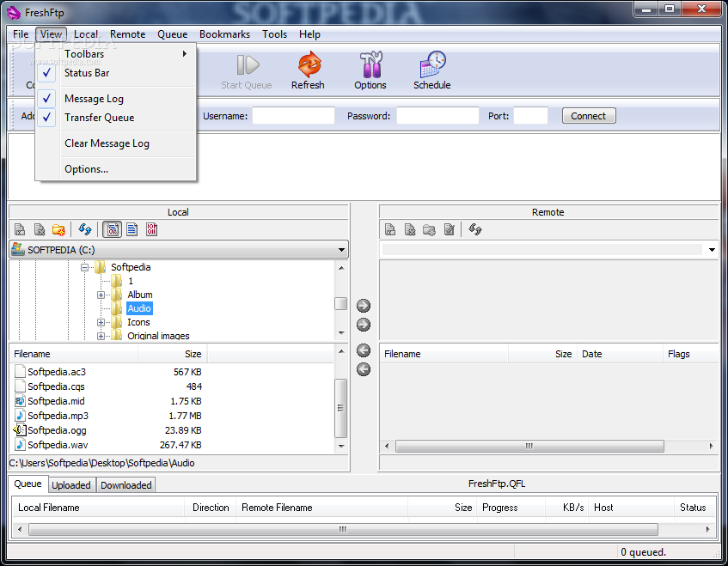Open the SOFTPEDIA (C:) drive dropdown
Image resolution: width=728 pixels, height=566 pixels.
pos(341,250)
